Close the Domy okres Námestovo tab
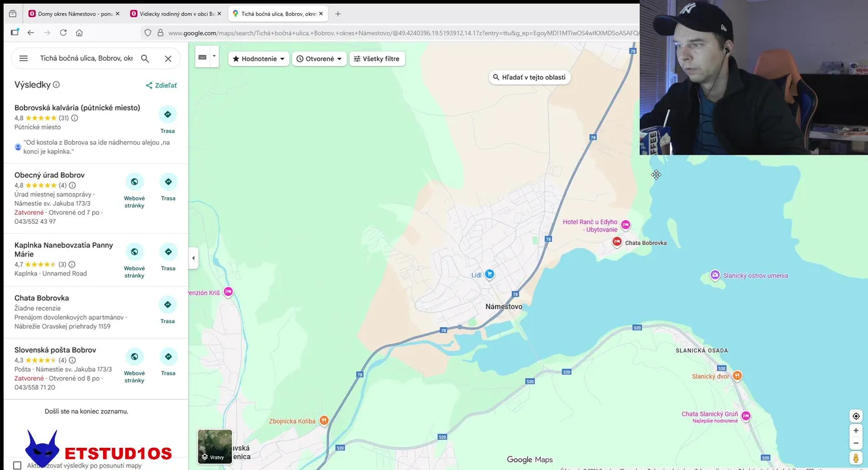 click(118, 14)
